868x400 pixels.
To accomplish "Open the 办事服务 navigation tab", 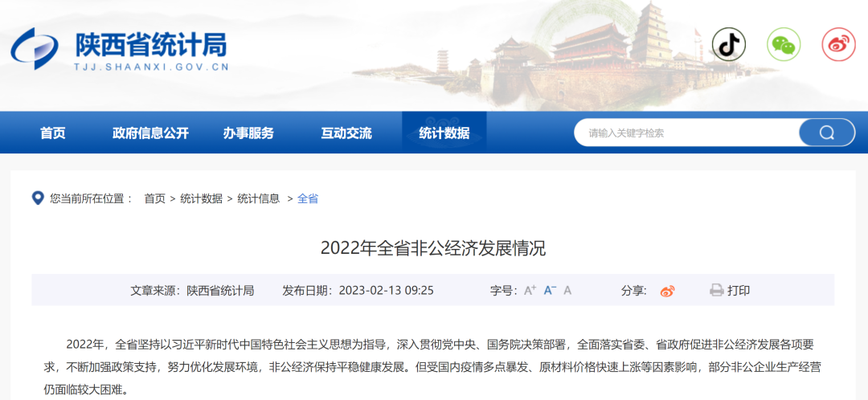I will pyautogui.click(x=248, y=133).
